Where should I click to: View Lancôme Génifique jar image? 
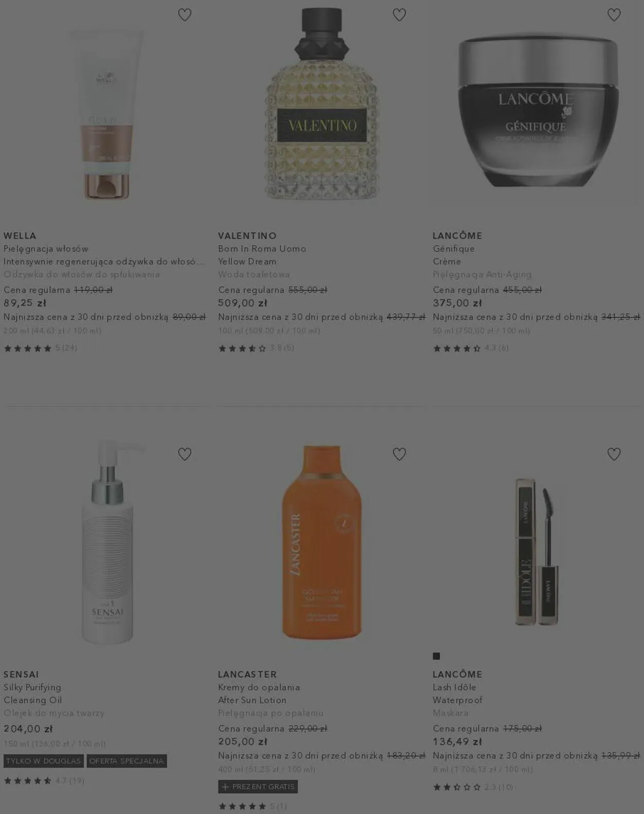coord(538,111)
